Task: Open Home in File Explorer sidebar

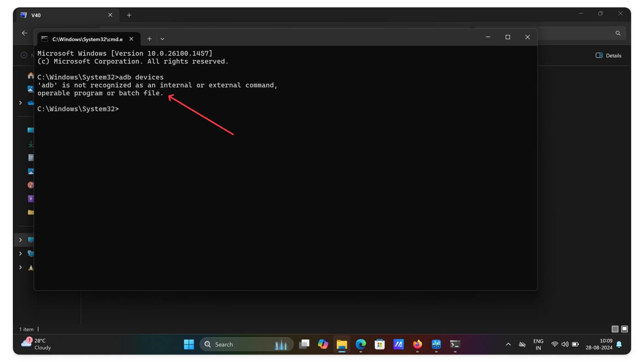Action: 30,75
